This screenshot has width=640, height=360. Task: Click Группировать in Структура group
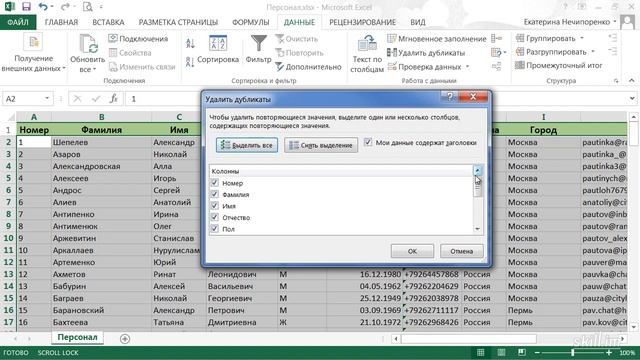(x=546, y=38)
